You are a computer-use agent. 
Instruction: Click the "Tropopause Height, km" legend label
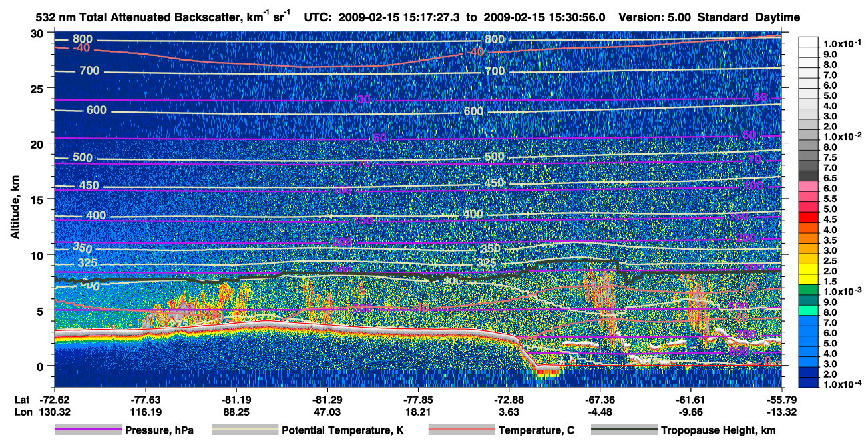pos(718,430)
